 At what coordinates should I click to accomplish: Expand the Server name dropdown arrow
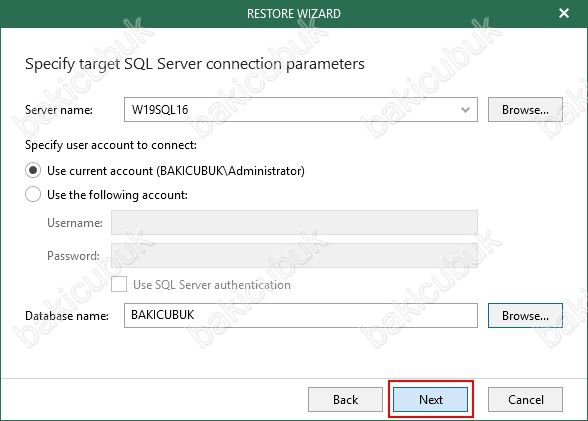tap(465, 110)
